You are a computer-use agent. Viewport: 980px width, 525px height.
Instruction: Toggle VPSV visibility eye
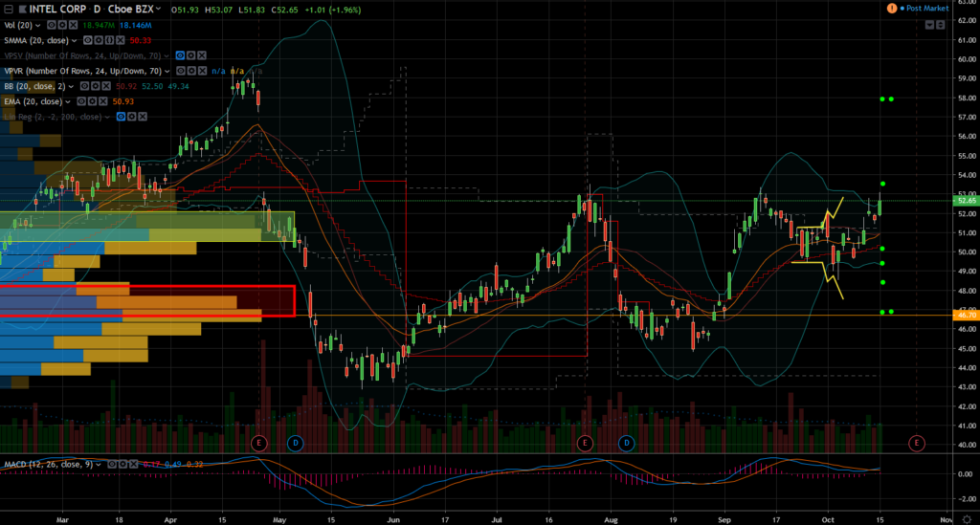pos(180,55)
